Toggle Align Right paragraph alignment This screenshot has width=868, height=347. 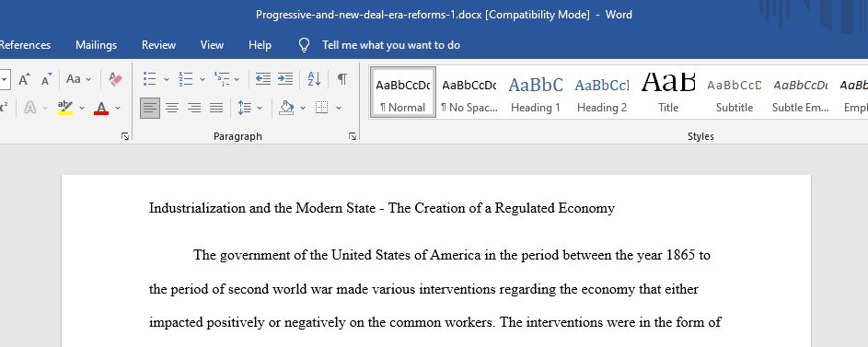coord(193,108)
